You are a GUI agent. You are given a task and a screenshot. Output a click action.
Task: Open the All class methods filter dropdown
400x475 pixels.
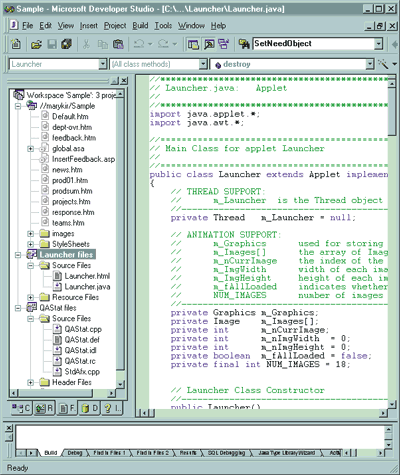coord(203,64)
